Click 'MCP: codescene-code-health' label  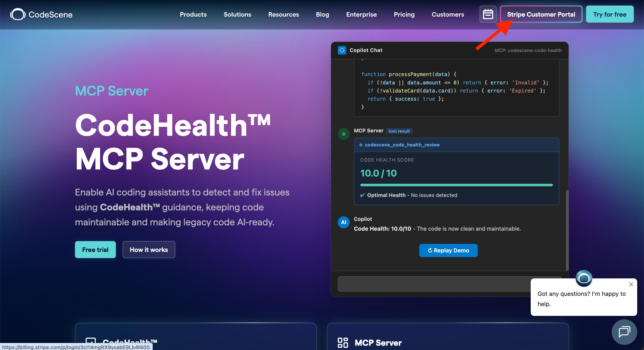528,50
